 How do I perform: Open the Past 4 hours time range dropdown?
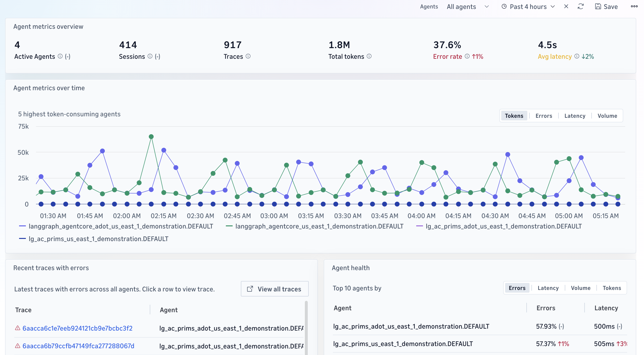(528, 7)
